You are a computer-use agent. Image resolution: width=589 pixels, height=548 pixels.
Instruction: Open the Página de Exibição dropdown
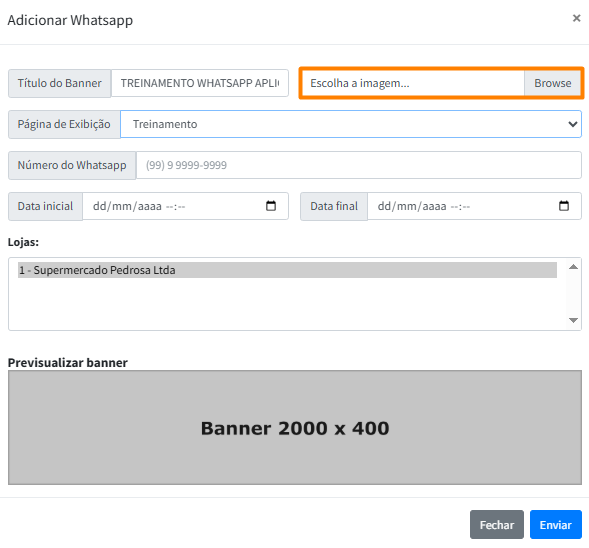(351, 124)
